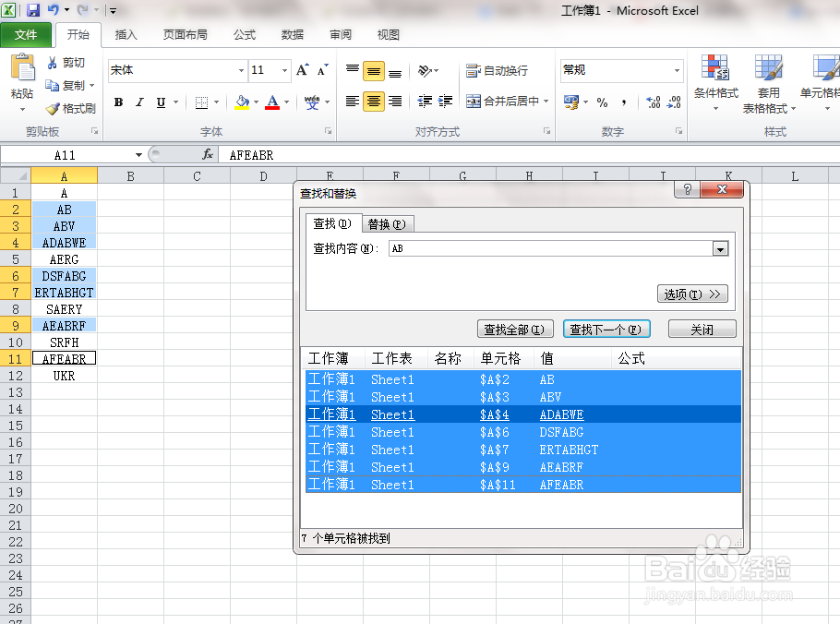840x624 pixels.
Task: Open the font size 11 dropdown
Action: tap(284, 70)
